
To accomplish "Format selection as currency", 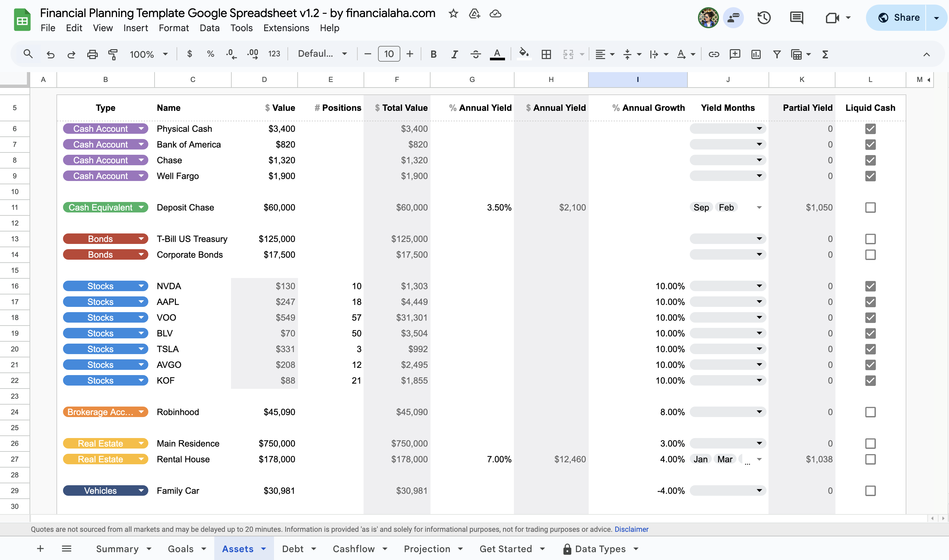I will [190, 53].
